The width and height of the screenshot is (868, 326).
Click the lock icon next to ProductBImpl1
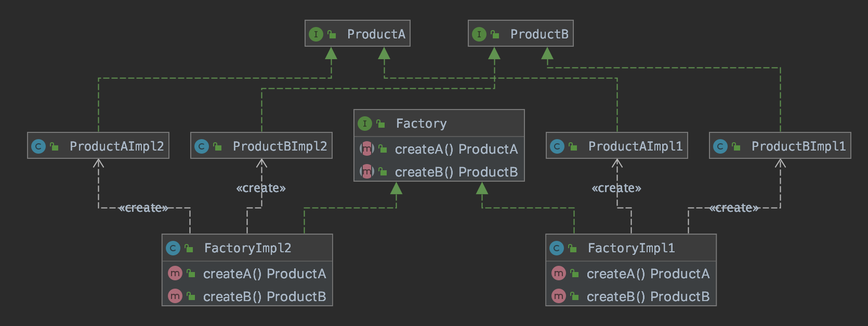point(736,146)
